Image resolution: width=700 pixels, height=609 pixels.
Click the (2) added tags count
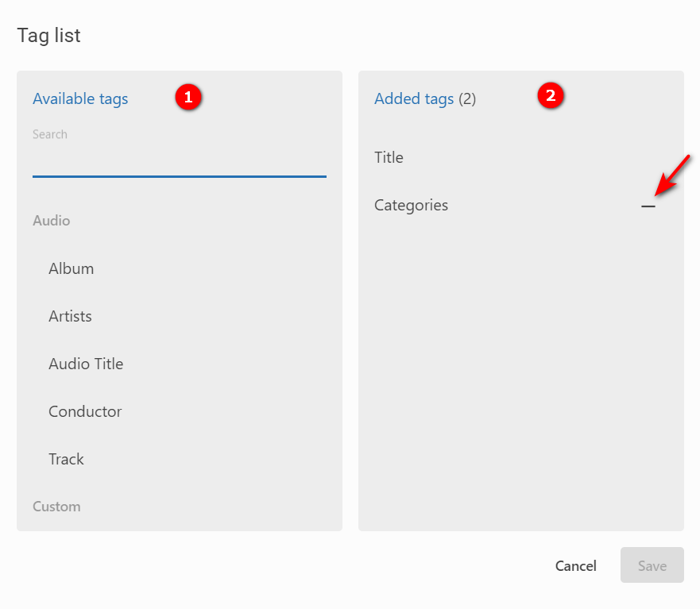(x=467, y=98)
